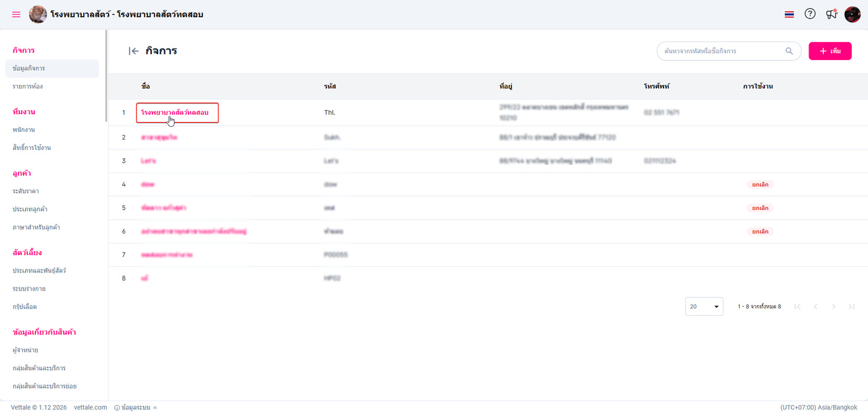Click the ชื่อ column header
This screenshot has width=868, height=415.
(x=145, y=86)
